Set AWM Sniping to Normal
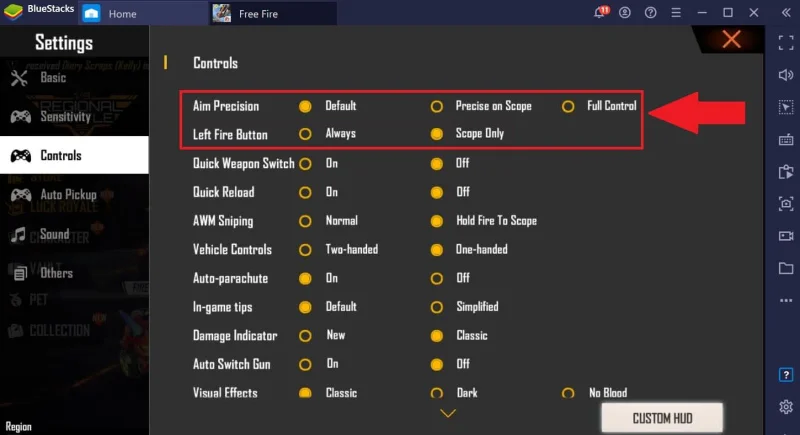Image resolution: width=800 pixels, height=435 pixels. (x=305, y=221)
